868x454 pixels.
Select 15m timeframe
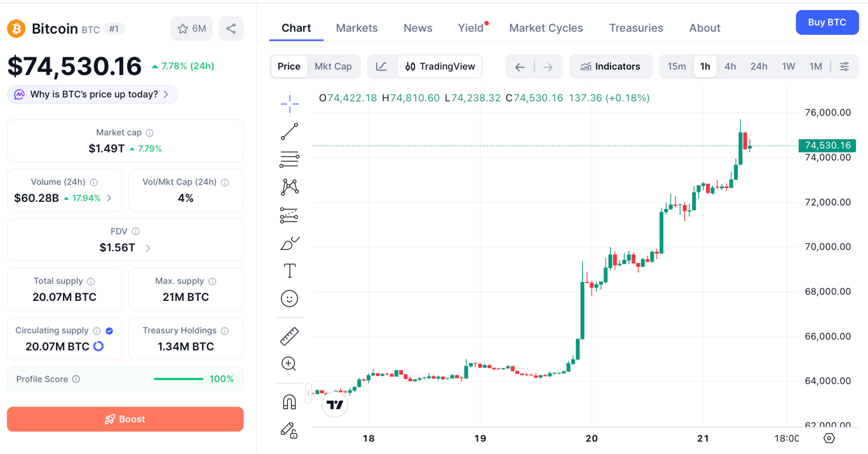[677, 67]
